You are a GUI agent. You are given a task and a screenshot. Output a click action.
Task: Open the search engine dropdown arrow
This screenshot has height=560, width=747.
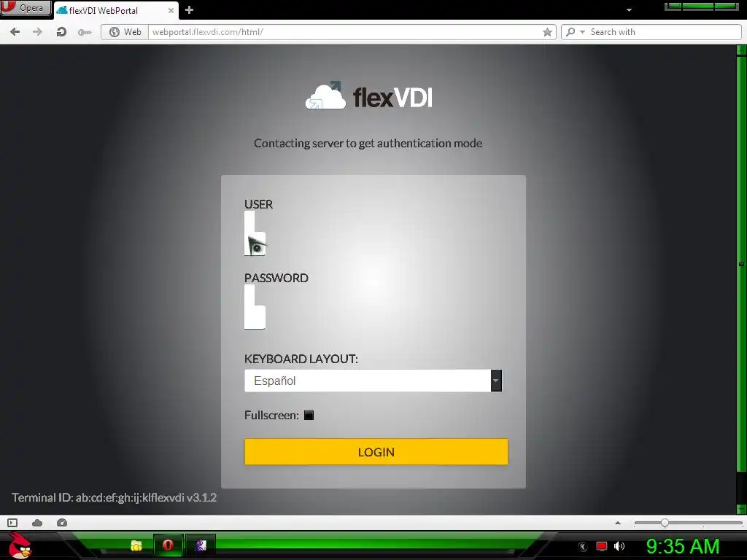pos(582,32)
